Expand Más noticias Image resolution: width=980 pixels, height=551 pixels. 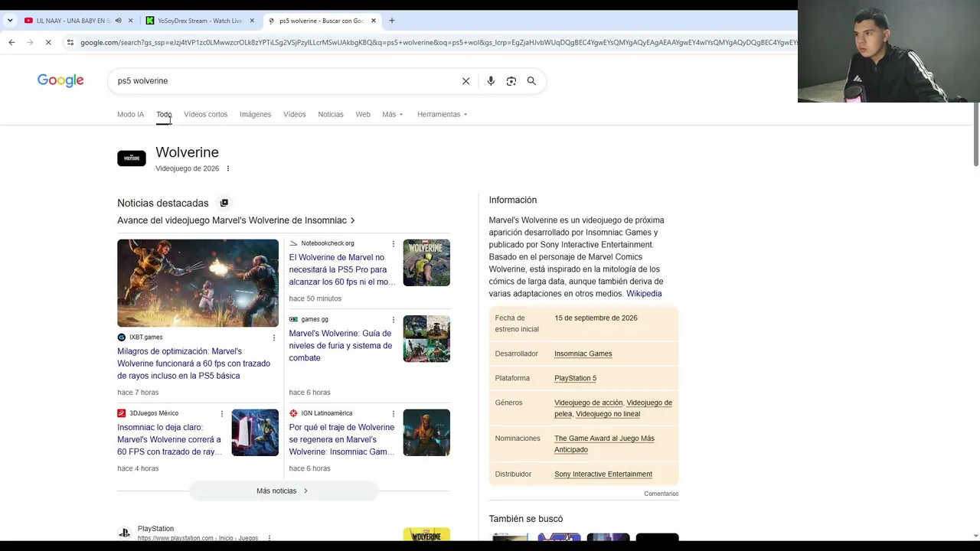coord(283,491)
